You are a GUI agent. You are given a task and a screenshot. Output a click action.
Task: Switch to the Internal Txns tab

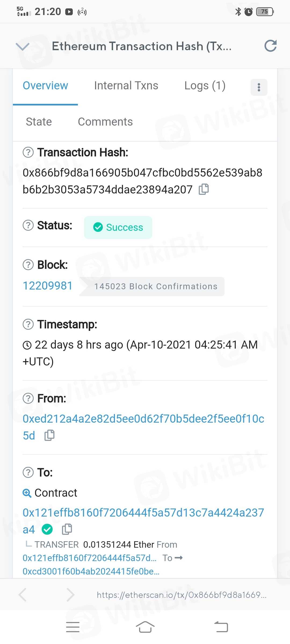point(126,86)
